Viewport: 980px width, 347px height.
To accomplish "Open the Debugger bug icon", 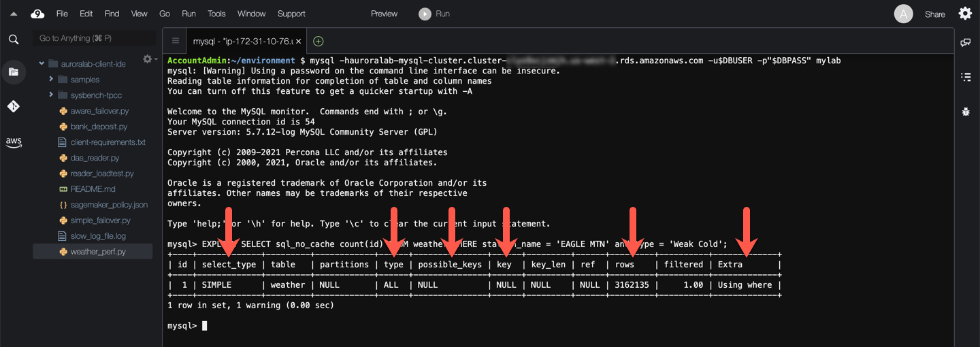I will click(966, 111).
